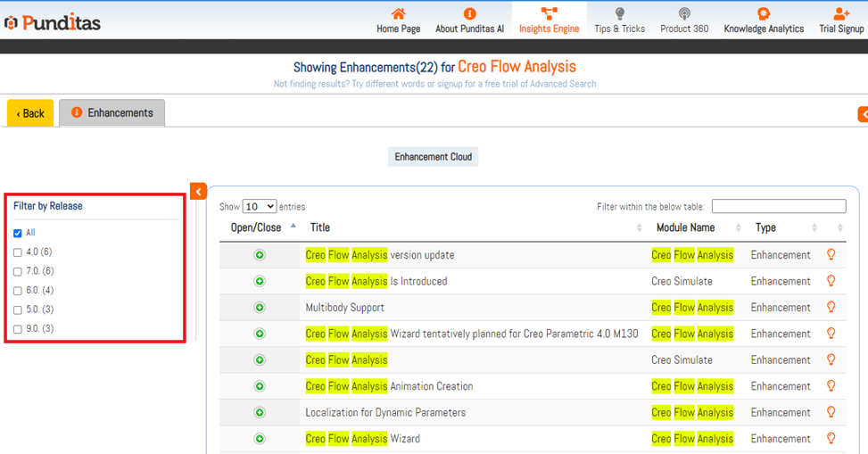The image size is (868, 454).
Task: Click the Enhancement Cloud button
Action: click(x=434, y=157)
